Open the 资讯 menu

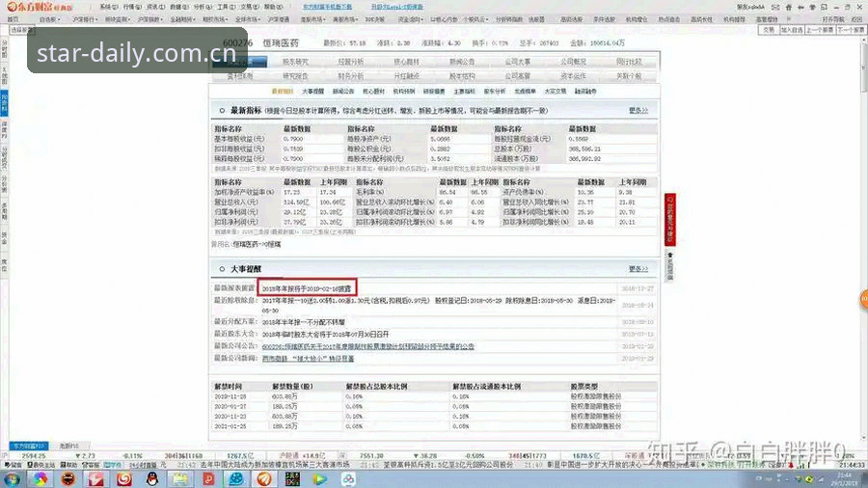pyautogui.click(x=155, y=7)
